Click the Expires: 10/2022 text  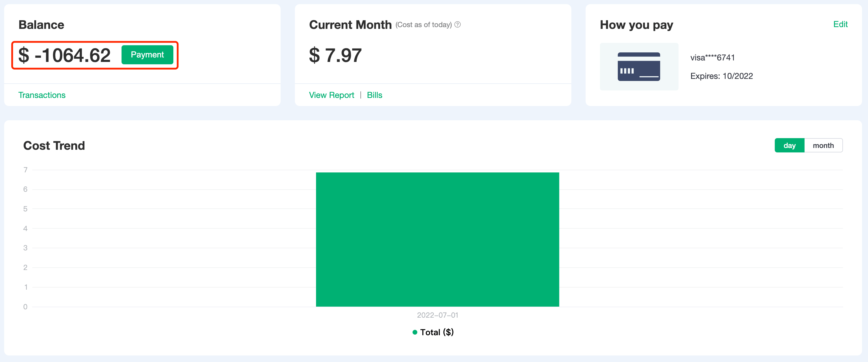[721, 76]
